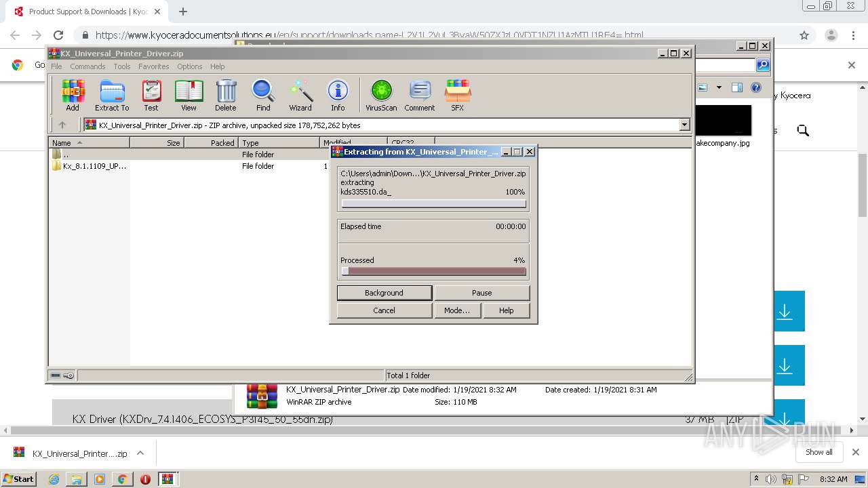
Task: Go up one folder level arrow
Action: (62, 125)
